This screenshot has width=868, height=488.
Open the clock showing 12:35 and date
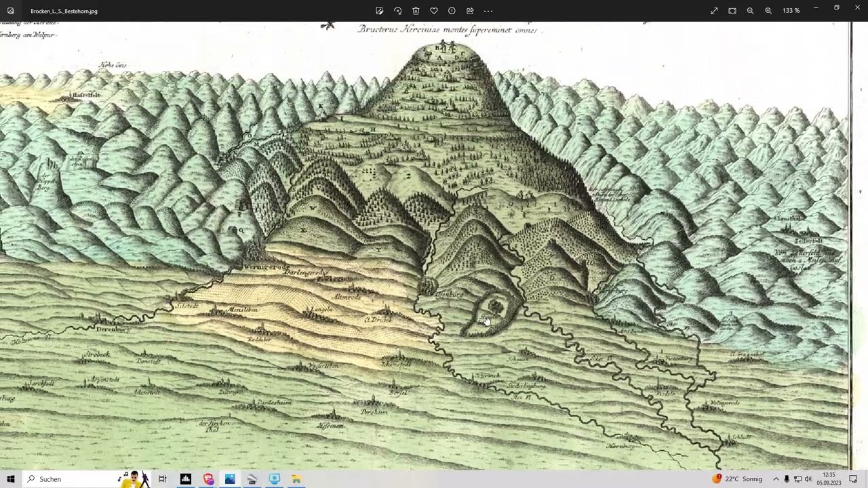coord(829,479)
